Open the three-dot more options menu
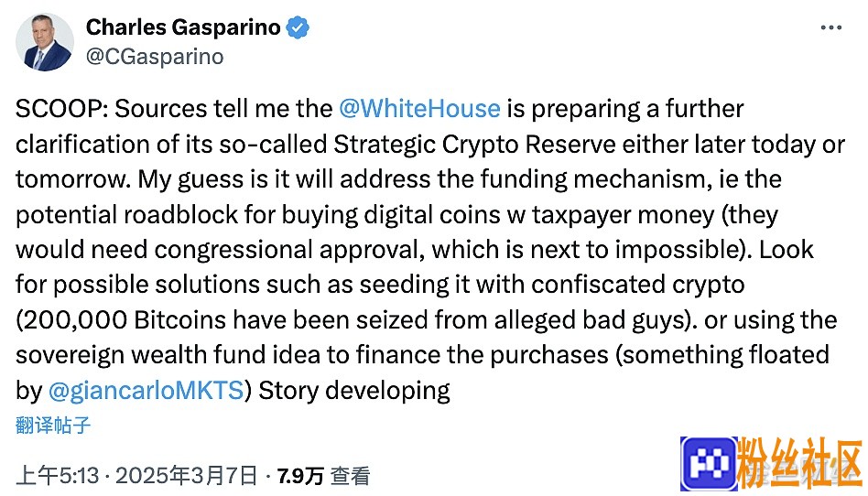This screenshot has height=496, width=868. [x=830, y=27]
